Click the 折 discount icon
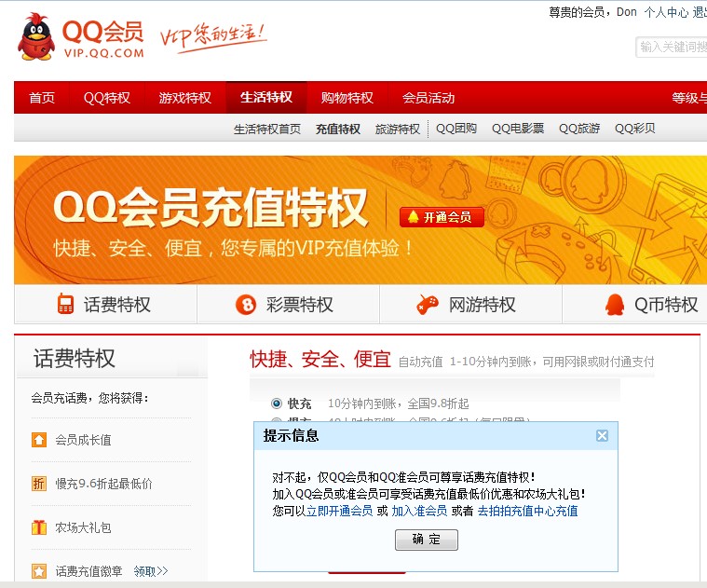Screen dimensions: 707x588 39,484
